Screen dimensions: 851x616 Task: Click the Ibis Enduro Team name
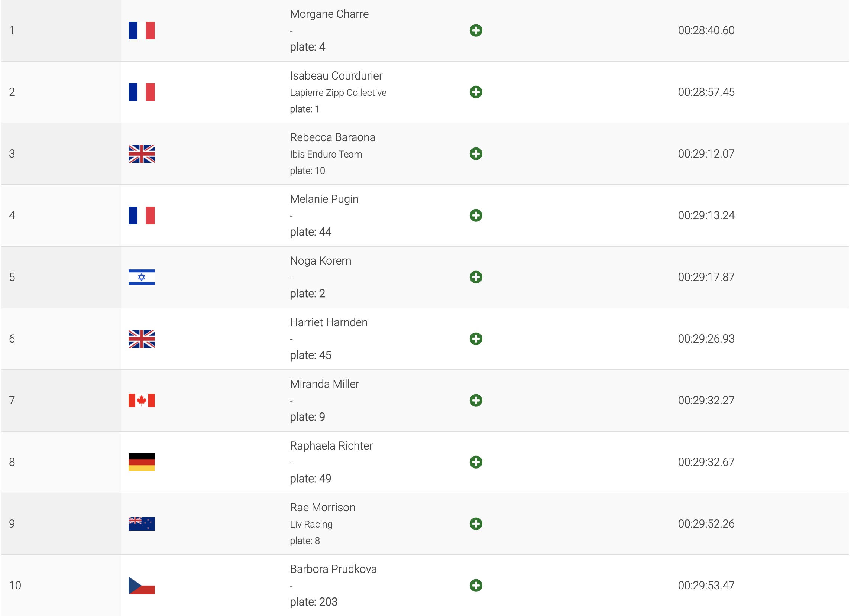click(x=326, y=154)
